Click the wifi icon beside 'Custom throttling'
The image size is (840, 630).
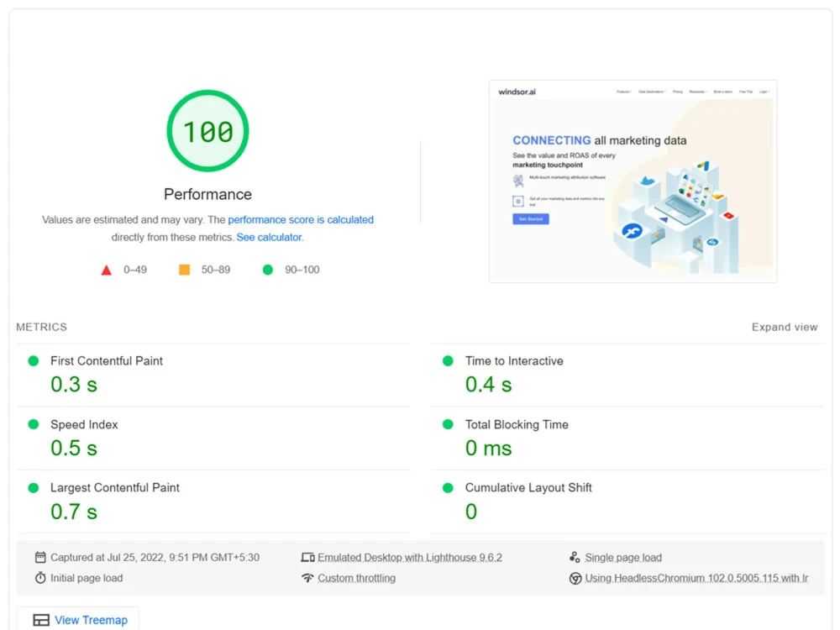(307, 578)
